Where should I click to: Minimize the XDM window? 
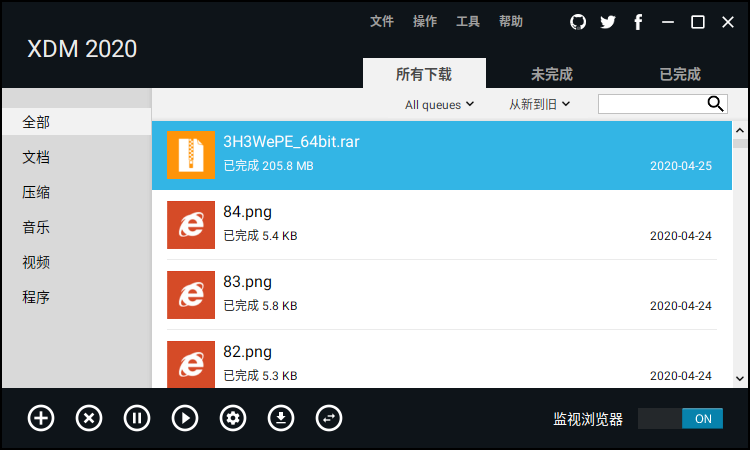tap(668, 22)
